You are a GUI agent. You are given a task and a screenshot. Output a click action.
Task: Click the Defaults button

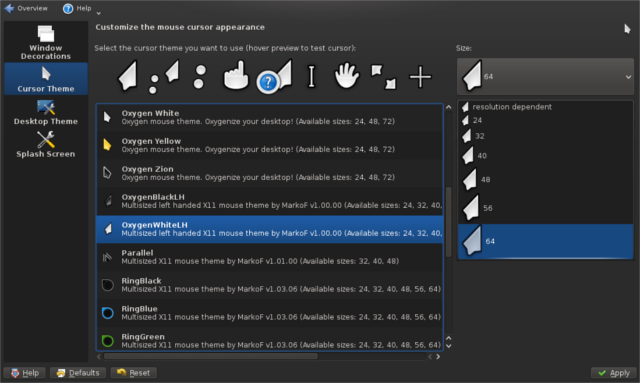tap(78, 373)
